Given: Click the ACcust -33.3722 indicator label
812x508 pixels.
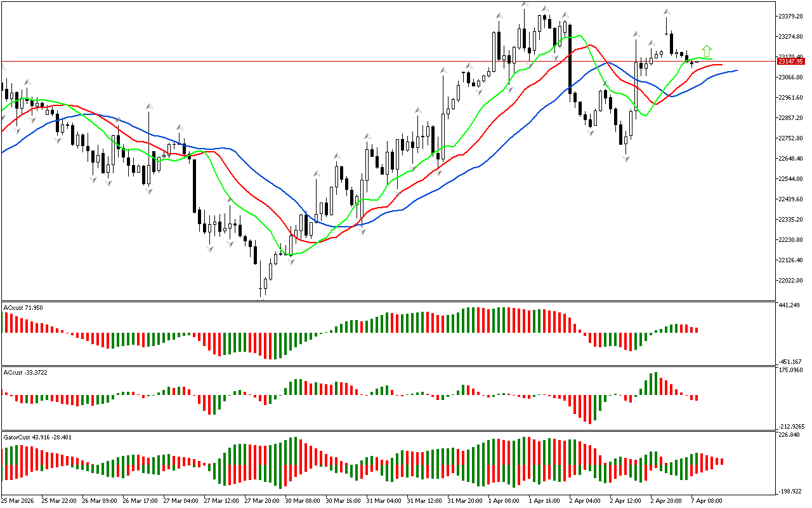Looking at the screenshot, I should pyautogui.click(x=25, y=372).
